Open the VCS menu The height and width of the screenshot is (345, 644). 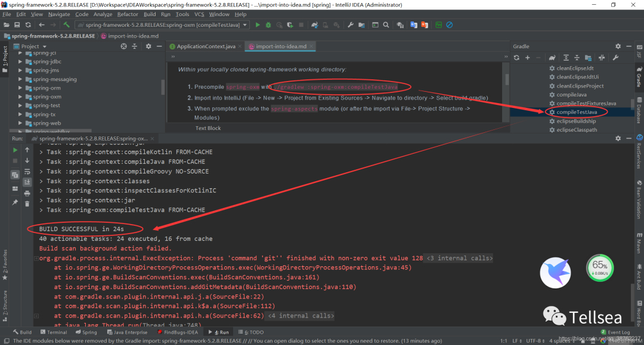(199, 14)
